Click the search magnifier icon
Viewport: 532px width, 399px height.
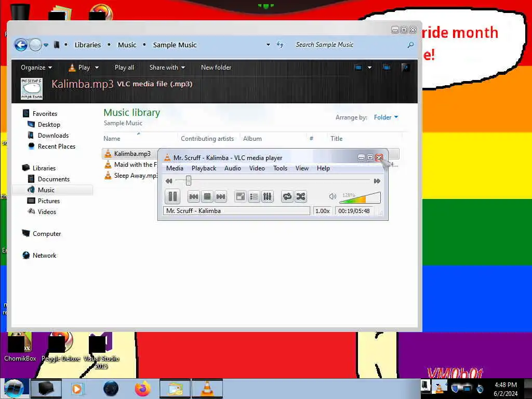point(410,45)
